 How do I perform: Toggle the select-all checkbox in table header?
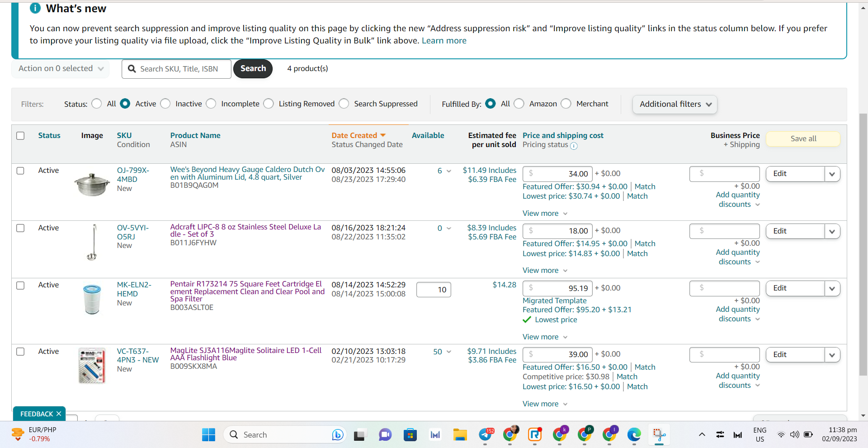pyautogui.click(x=20, y=136)
